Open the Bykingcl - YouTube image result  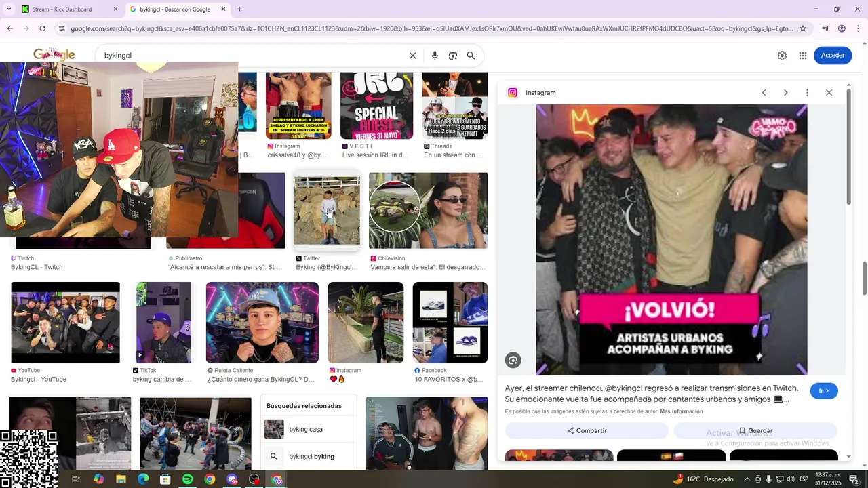(x=65, y=323)
